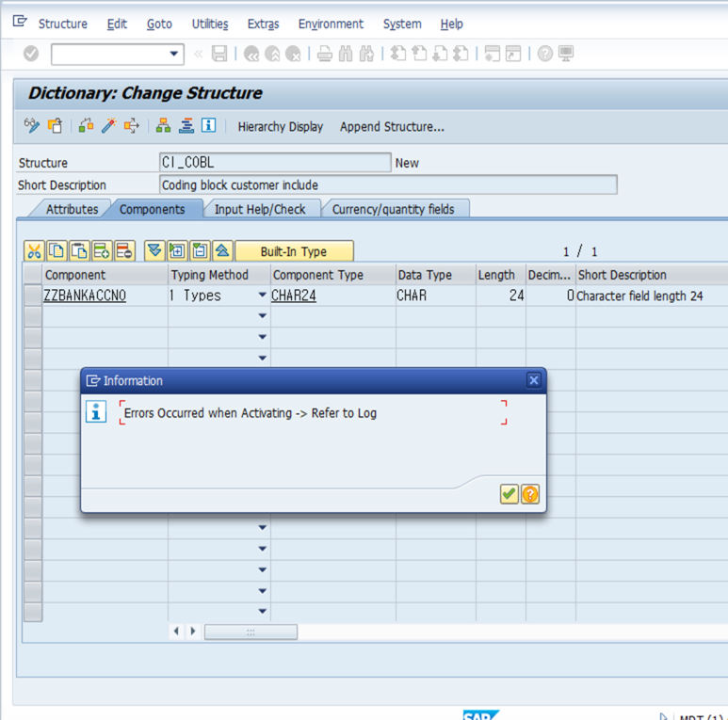The width and height of the screenshot is (728, 720).
Task: Click the Collapse Include icon
Action: point(200,251)
